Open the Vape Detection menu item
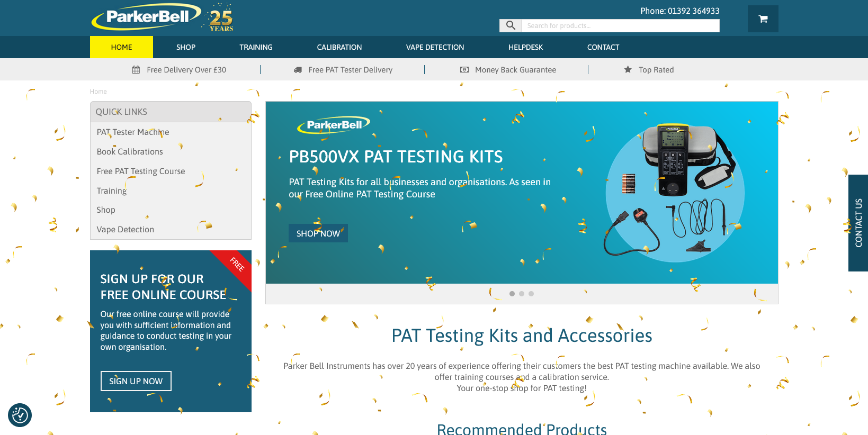The height and width of the screenshot is (435, 868). pos(435,47)
